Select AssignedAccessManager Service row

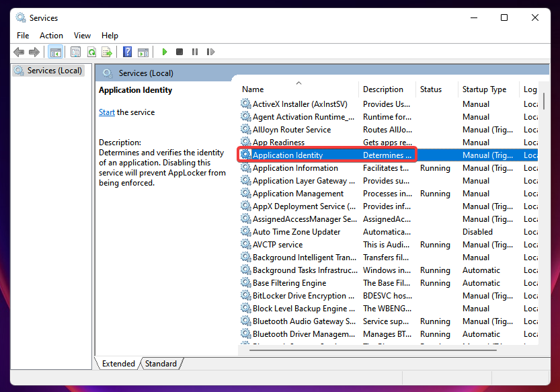pyautogui.click(x=388, y=219)
